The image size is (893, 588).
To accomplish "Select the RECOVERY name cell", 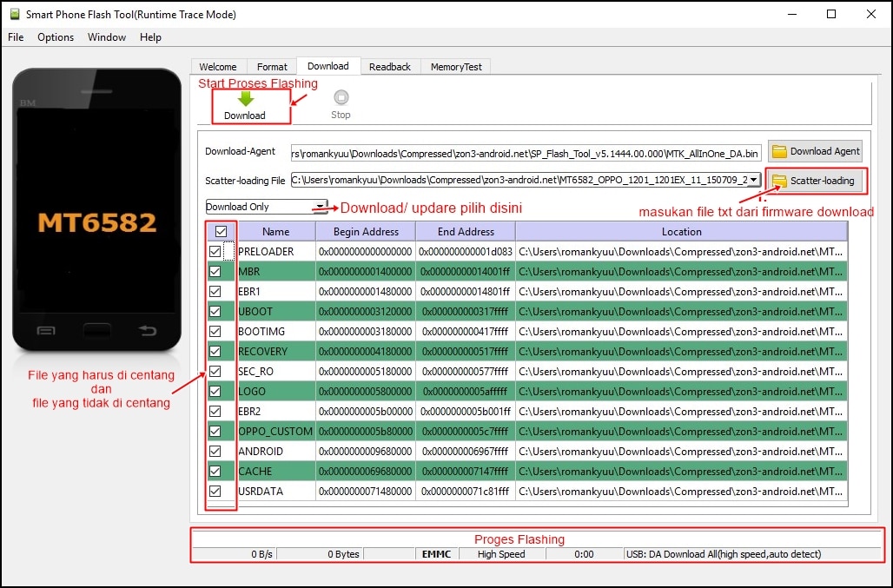I will pyautogui.click(x=276, y=351).
